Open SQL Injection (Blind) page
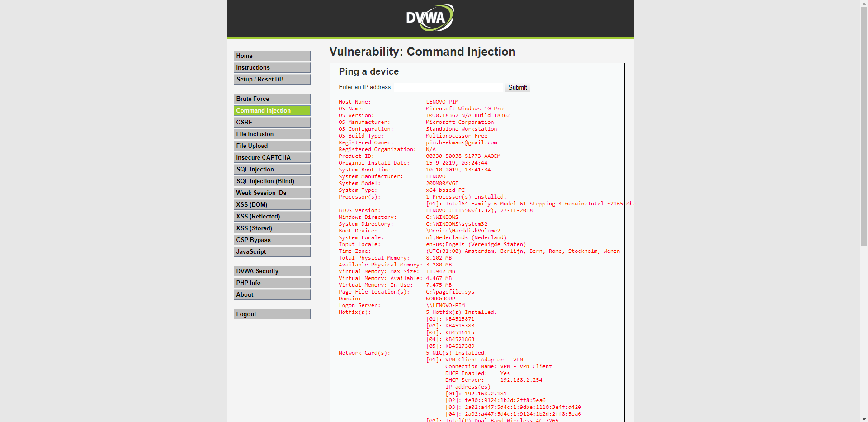Screen dimensions: 868x422 pyautogui.click(x=272, y=181)
